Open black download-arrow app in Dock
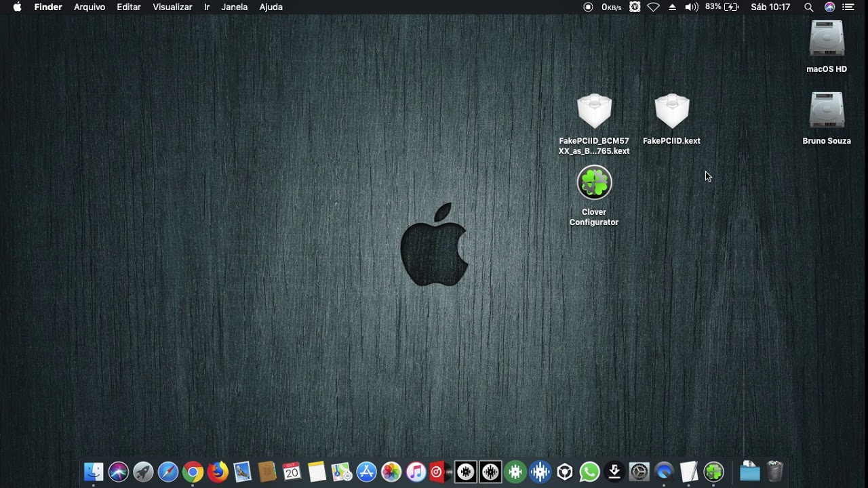Viewport: 868px width, 488px height. 614,472
